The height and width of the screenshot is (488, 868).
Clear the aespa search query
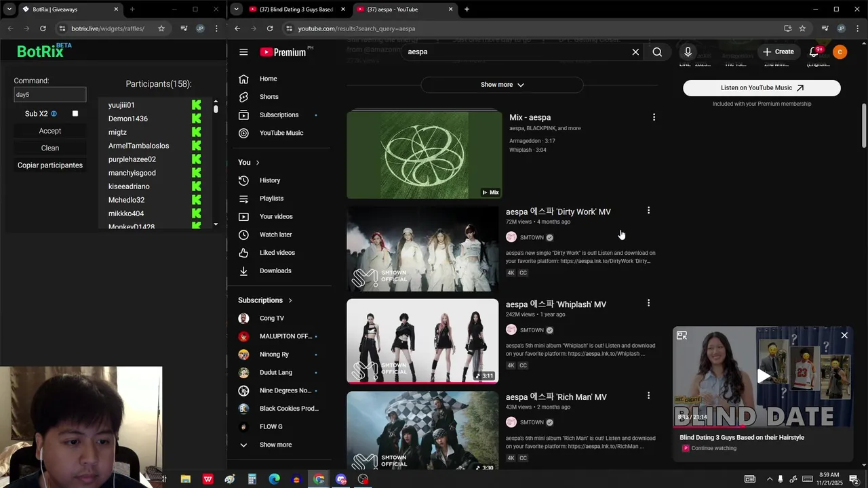635,52
